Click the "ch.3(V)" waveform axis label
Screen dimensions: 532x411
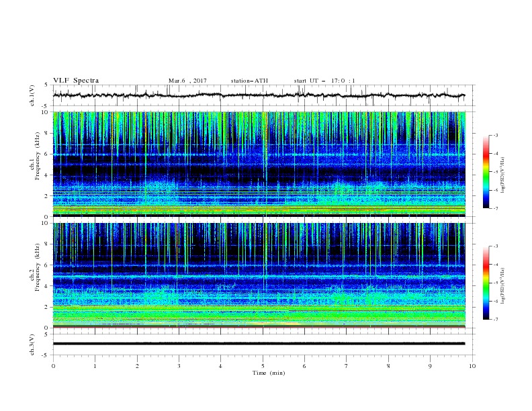[x=32, y=345]
